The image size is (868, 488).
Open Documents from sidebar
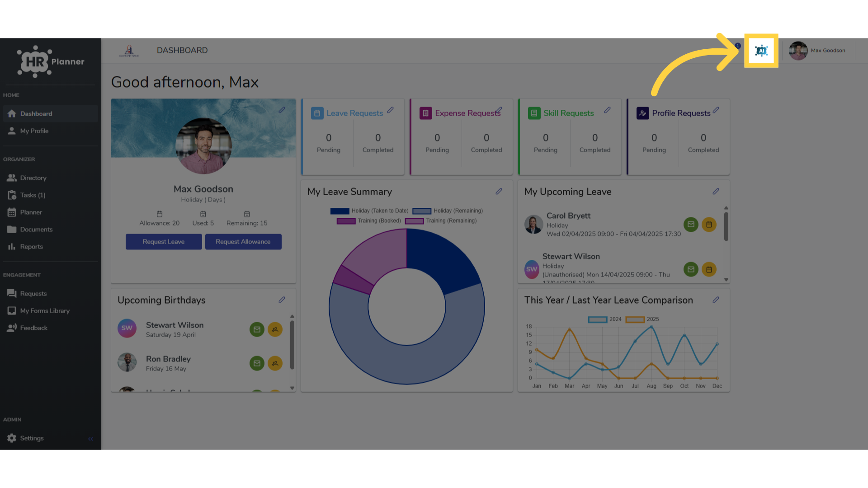tap(51, 230)
